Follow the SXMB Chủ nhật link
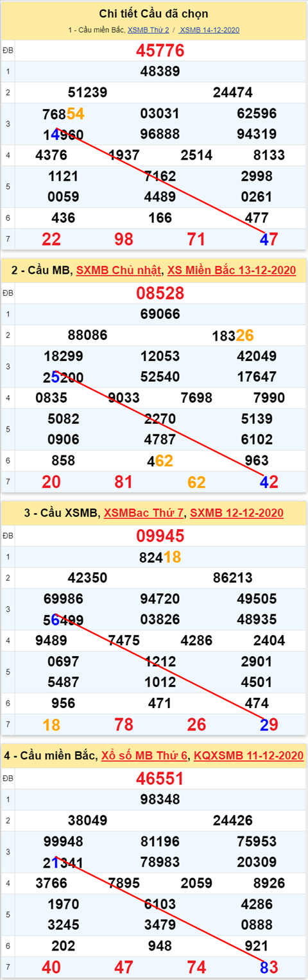This screenshot has height=980, width=308. point(119,271)
